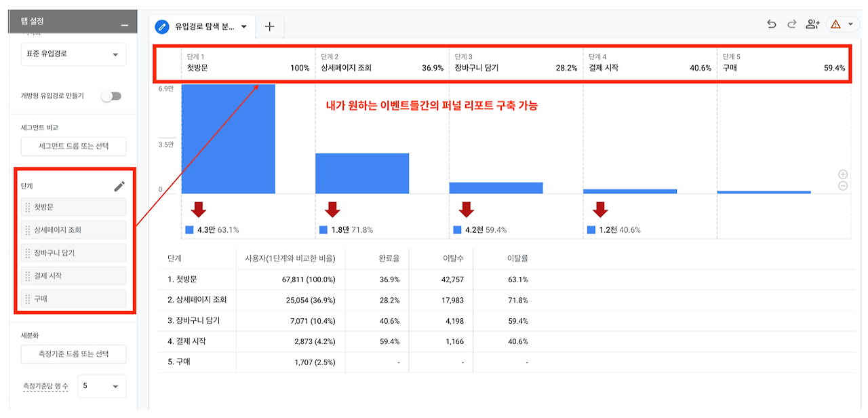Click the undo arrow icon

click(x=772, y=24)
